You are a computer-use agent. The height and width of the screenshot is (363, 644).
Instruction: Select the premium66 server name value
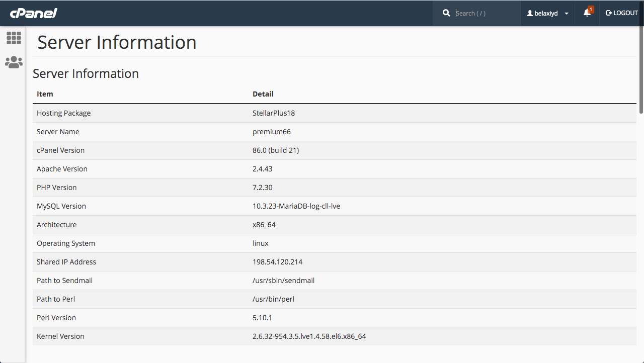pos(272,131)
